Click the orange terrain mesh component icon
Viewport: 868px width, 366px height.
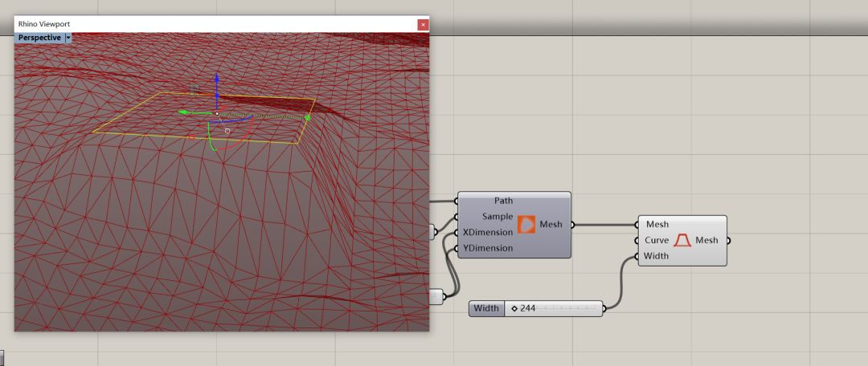point(526,225)
